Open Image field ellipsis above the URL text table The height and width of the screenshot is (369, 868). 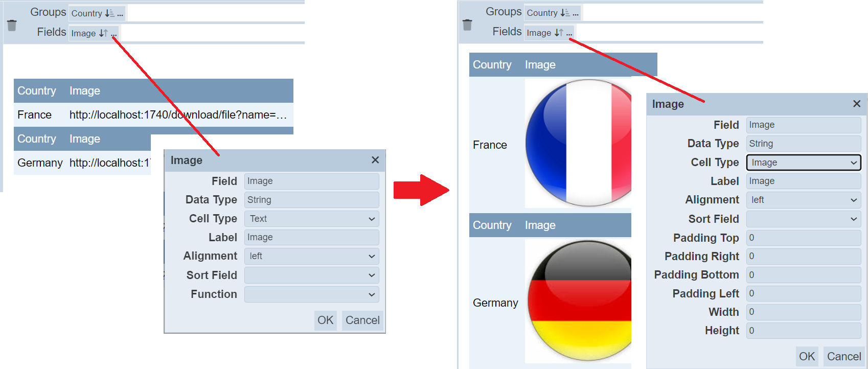(113, 34)
